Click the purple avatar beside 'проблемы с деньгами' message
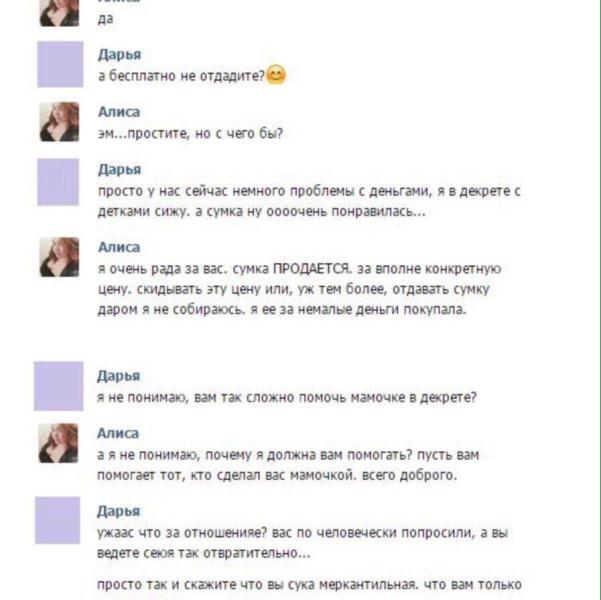The image size is (601, 600). pyautogui.click(x=58, y=182)
